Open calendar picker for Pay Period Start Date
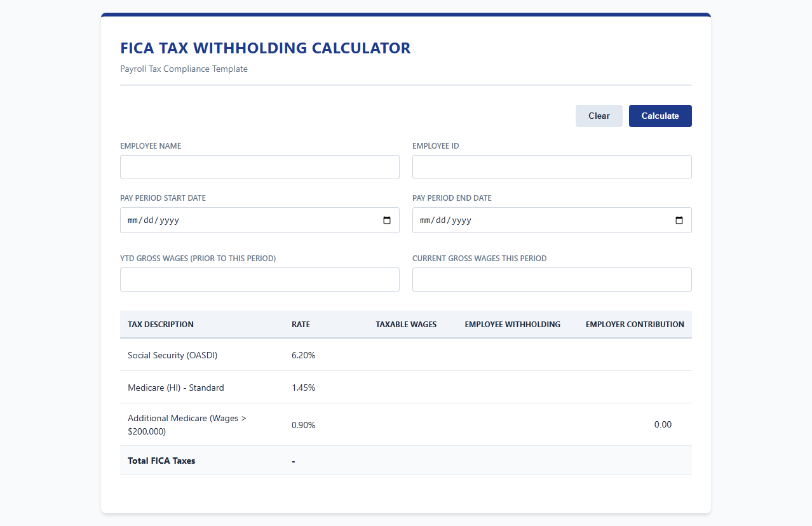Viewport: 812px width, 526px height. coord(387,220)
